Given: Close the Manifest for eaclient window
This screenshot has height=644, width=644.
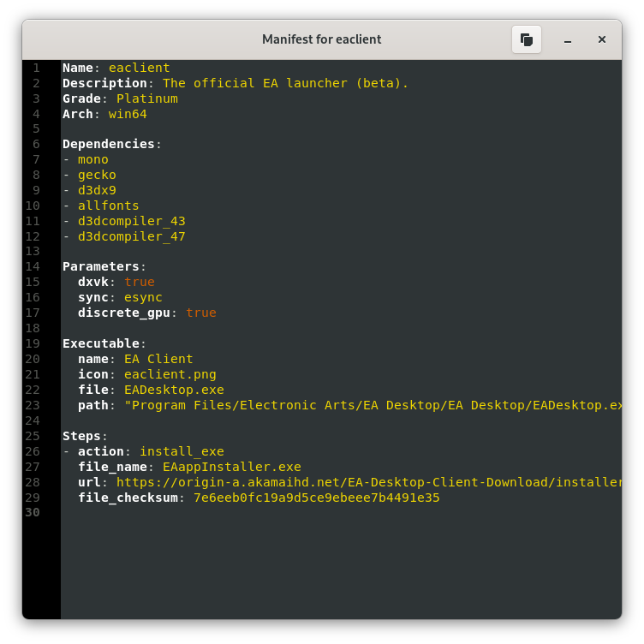Looking at the screenshot, I should click(602, 39).
